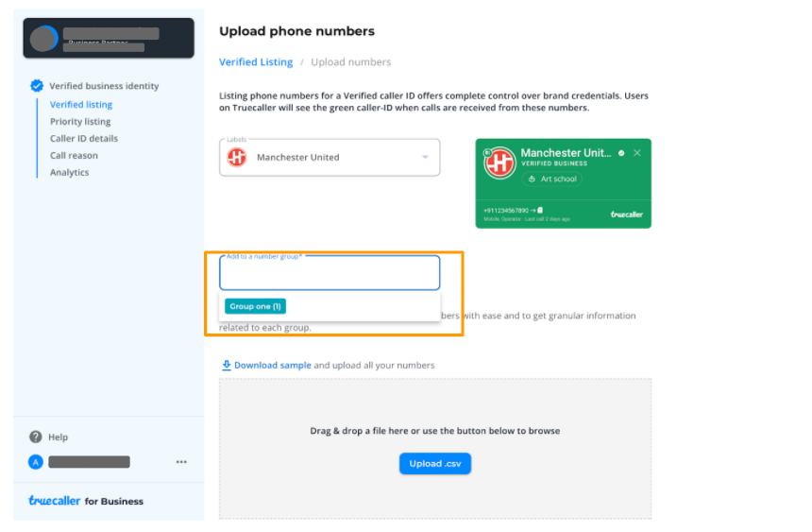The image size is (812, 532).
Task: Click the user avatar 'A' icon
Action: click(35, 461)
